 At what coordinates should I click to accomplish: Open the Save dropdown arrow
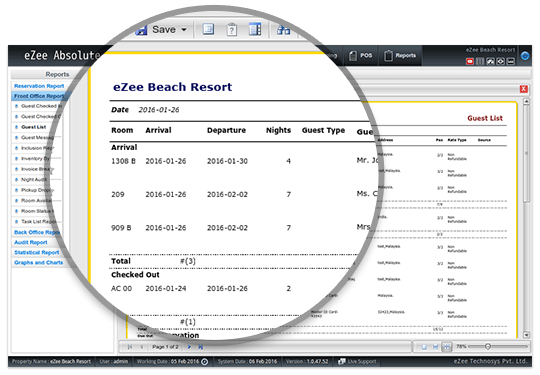(x=184, y=30)
